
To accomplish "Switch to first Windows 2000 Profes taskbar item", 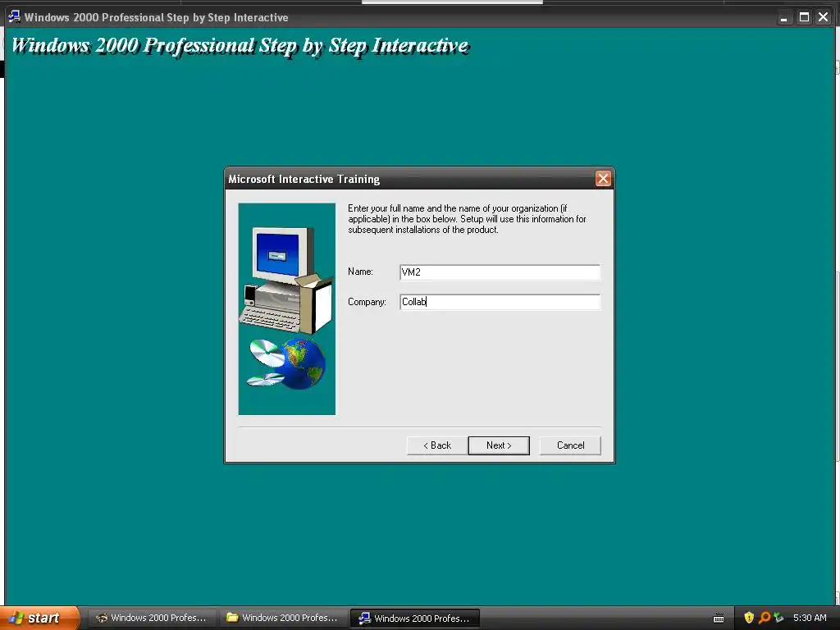I will click(x=152, y=619).
